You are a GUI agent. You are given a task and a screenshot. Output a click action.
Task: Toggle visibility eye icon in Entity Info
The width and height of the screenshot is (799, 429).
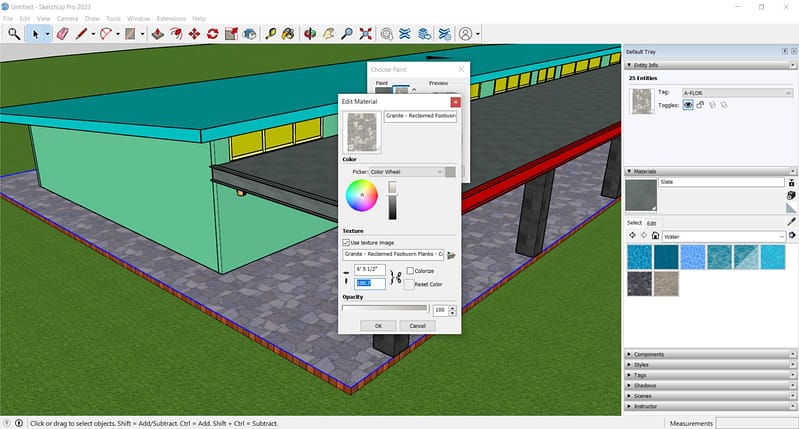pos(688,104)
